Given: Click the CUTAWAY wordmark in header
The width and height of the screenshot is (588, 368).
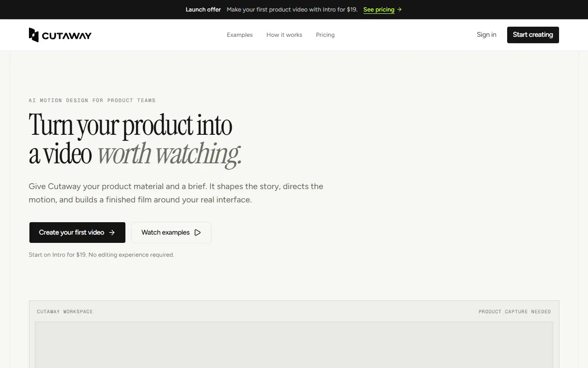Looking at the screenshot, I should pyautogui.click(x=67, y=35).
